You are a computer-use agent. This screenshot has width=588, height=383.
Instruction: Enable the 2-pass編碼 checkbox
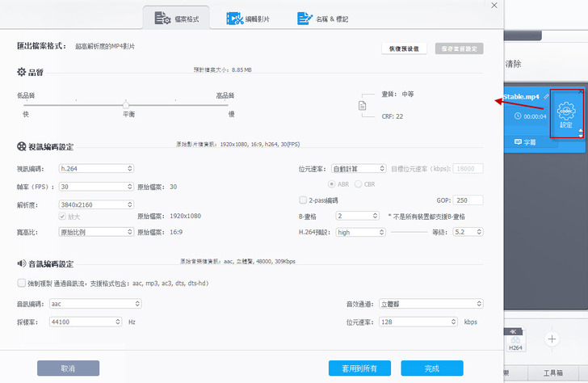tap(302, 200)
